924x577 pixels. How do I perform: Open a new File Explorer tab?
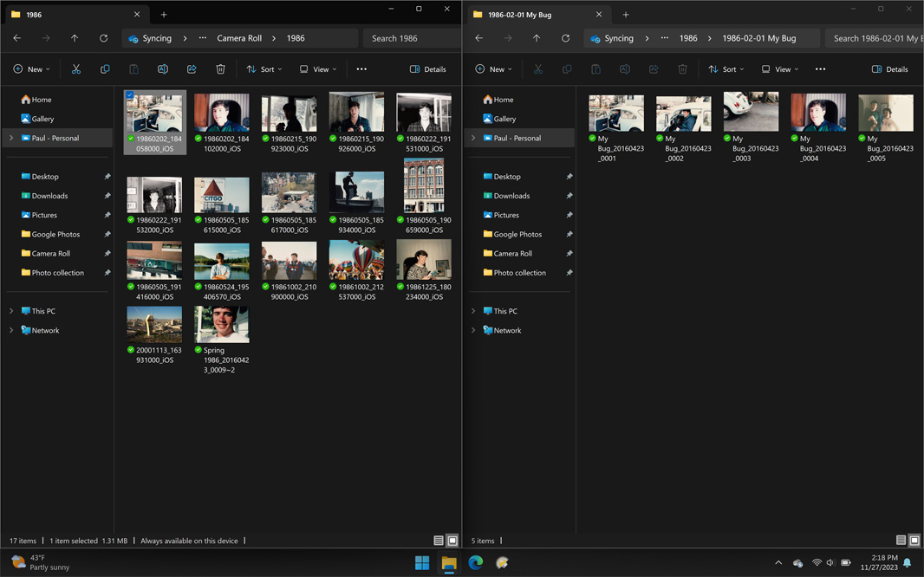click(x=164, y=14)
